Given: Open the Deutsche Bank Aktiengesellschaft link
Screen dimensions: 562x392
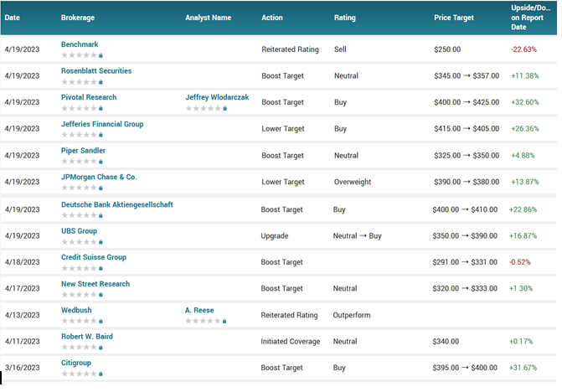Looking at the screenshot, I should (x=117, y=204).
